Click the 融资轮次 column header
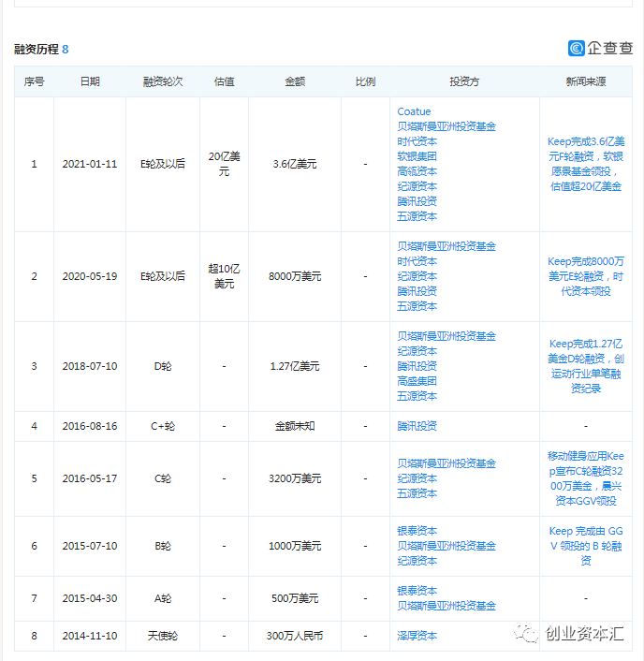 [163, 81]
